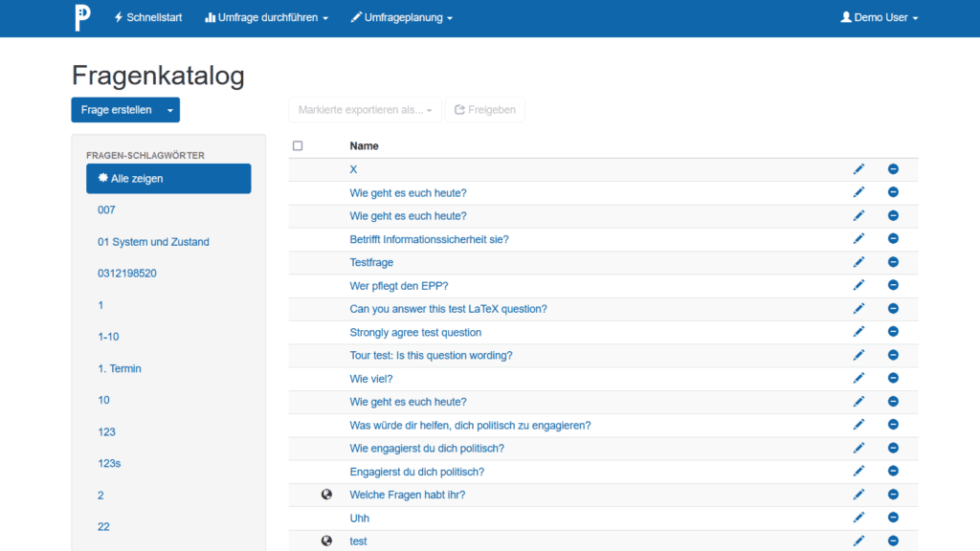Select "Schnellstart" in the navigation bar
Image resolution: width=980 pixels, height=551 pixels.
tap(148, 17)
